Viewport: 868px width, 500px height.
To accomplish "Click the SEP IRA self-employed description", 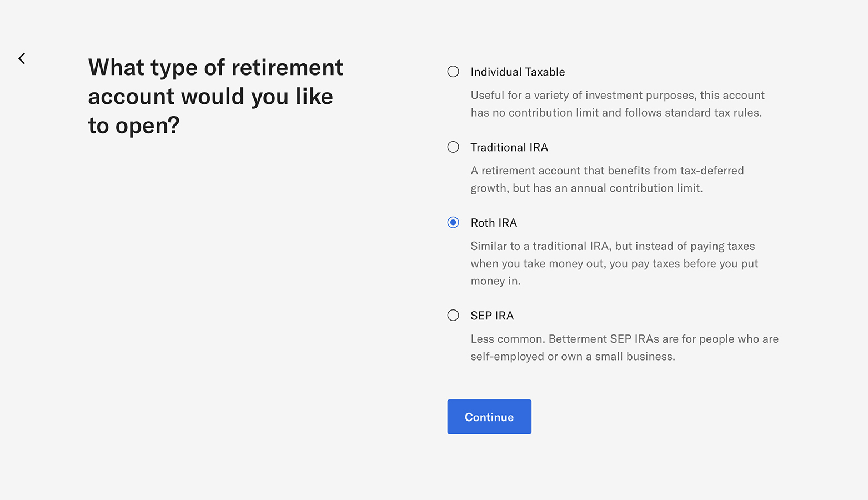I will (x=624, y=347).
